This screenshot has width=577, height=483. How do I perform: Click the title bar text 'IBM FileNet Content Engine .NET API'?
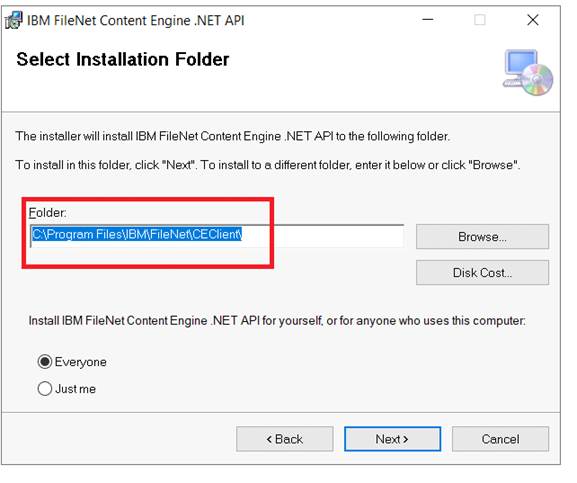pyautogui.click(x=136, y=21)
